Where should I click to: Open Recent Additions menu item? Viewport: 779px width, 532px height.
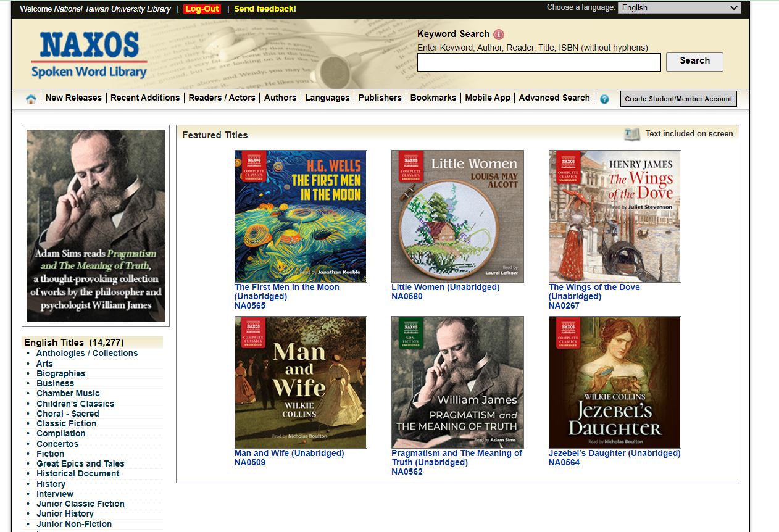pos(145,98)
